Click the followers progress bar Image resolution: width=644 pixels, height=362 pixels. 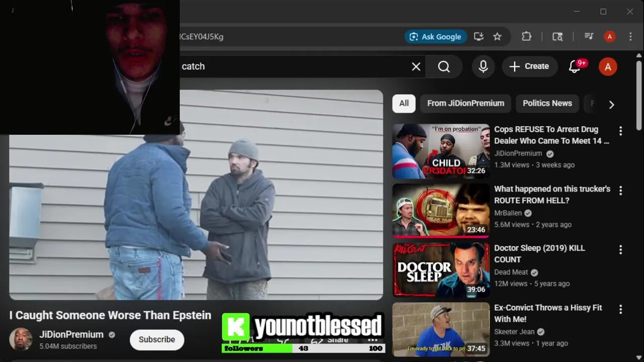tap(303, 348)
